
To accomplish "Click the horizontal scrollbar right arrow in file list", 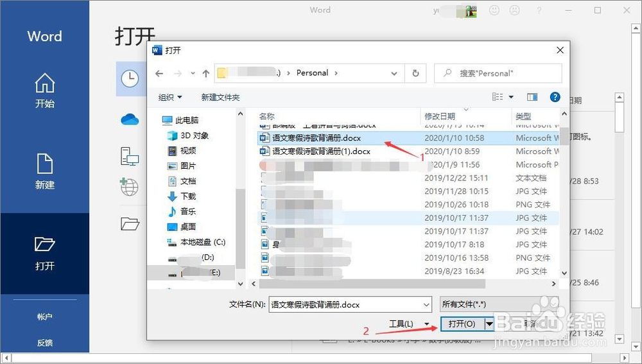I will click(554, 283).
